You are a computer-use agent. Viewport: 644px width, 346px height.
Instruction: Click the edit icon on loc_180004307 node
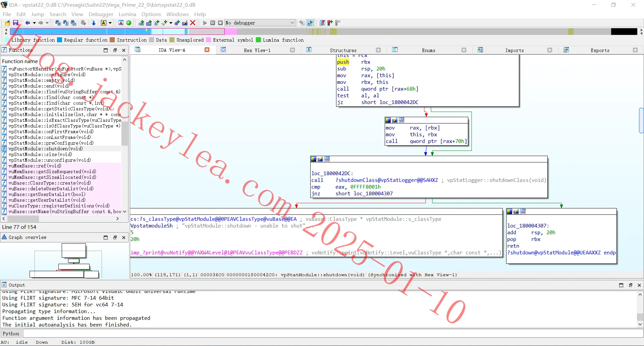click(x=516, y=211)
